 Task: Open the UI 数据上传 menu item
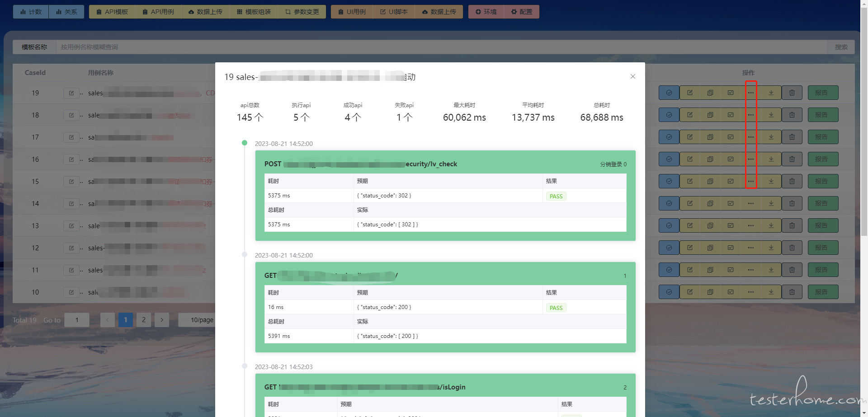click(439, 12)
